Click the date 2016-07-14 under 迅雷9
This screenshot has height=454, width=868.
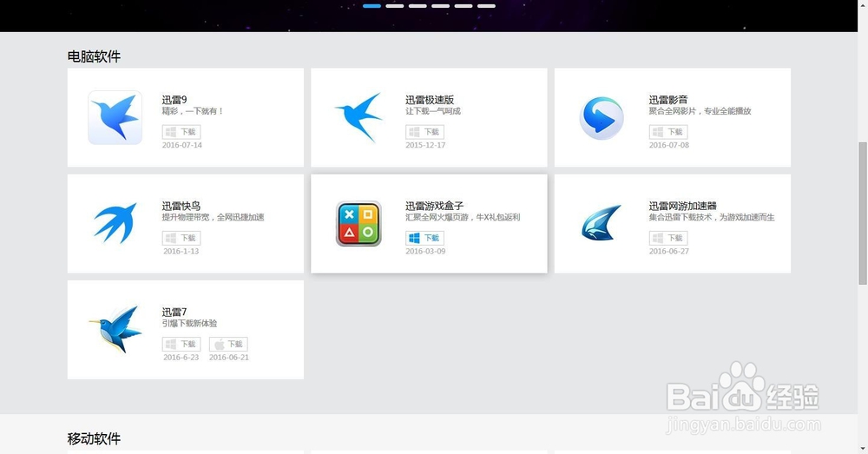coord(182,145)
